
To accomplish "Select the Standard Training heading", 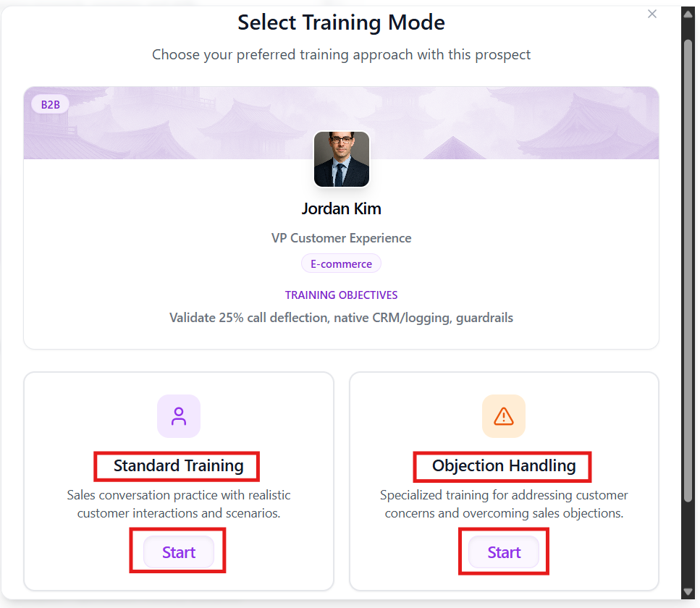I will click(x=178, y=466).
